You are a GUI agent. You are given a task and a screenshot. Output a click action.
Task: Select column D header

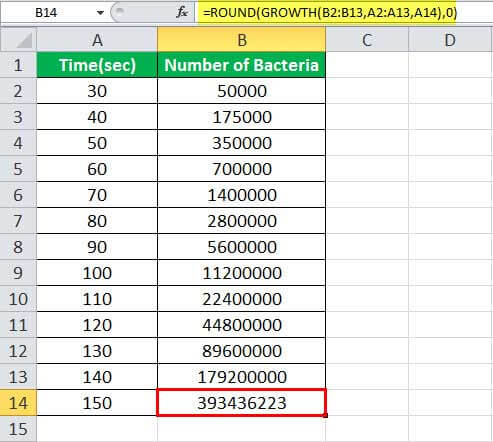(450, 40)
